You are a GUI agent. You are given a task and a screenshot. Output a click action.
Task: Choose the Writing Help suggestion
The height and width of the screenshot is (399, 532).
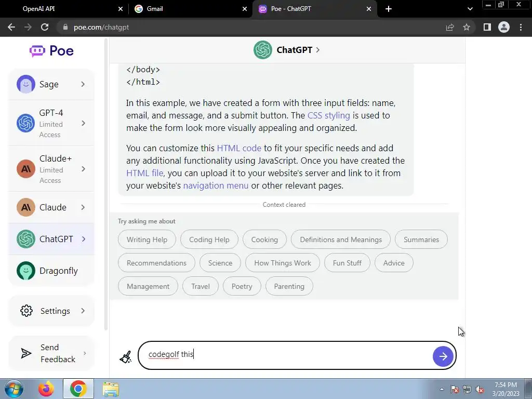click(147, 240)
